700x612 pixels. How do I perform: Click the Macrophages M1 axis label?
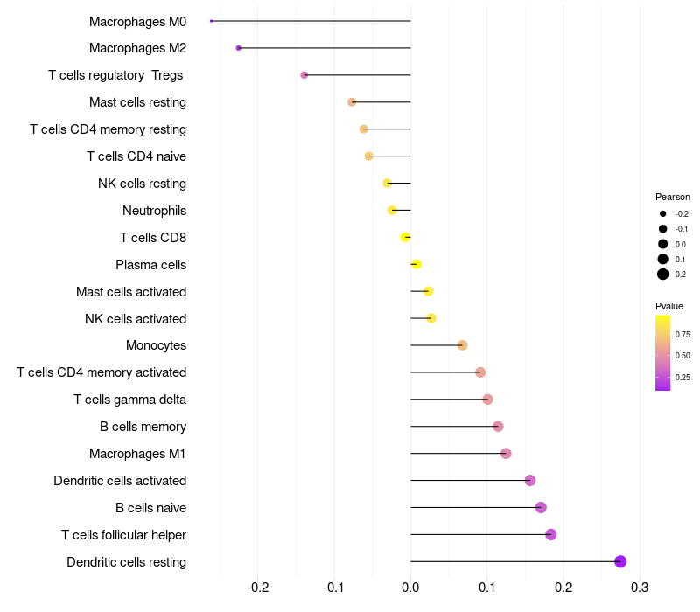point(137,454)
